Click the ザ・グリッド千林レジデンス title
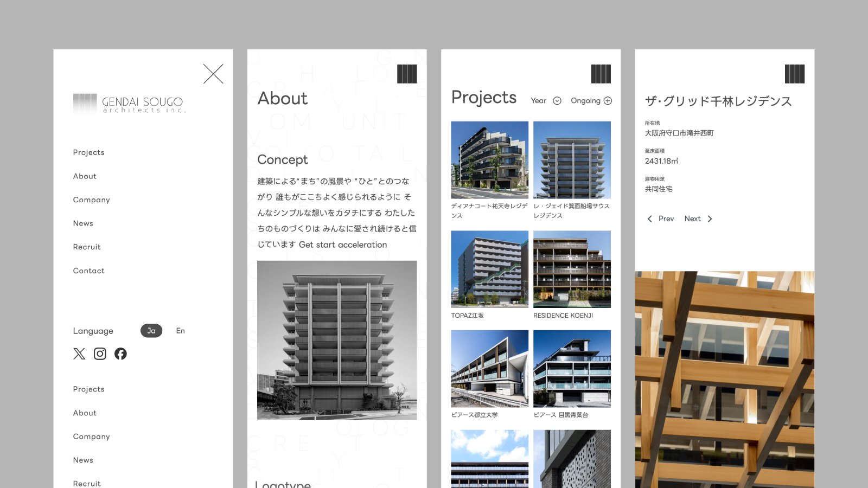This screenshot has height=488, width=868. coord(718,101)
